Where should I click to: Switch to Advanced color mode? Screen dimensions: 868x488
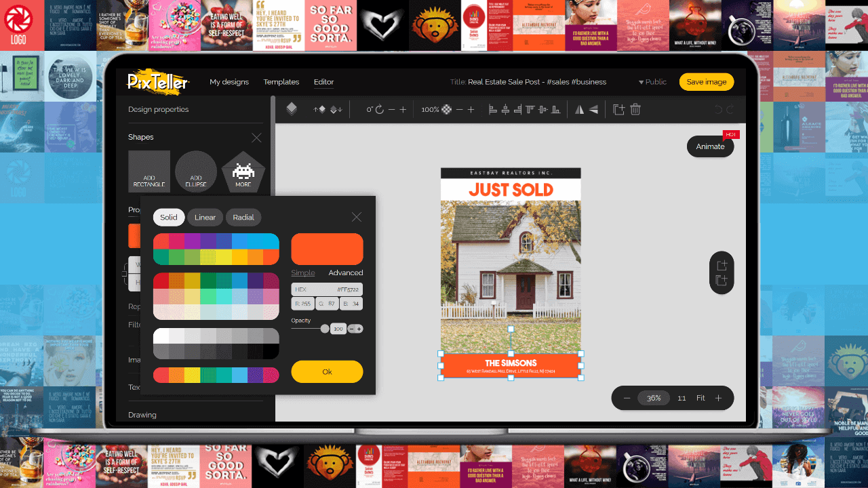coord(346,272)
